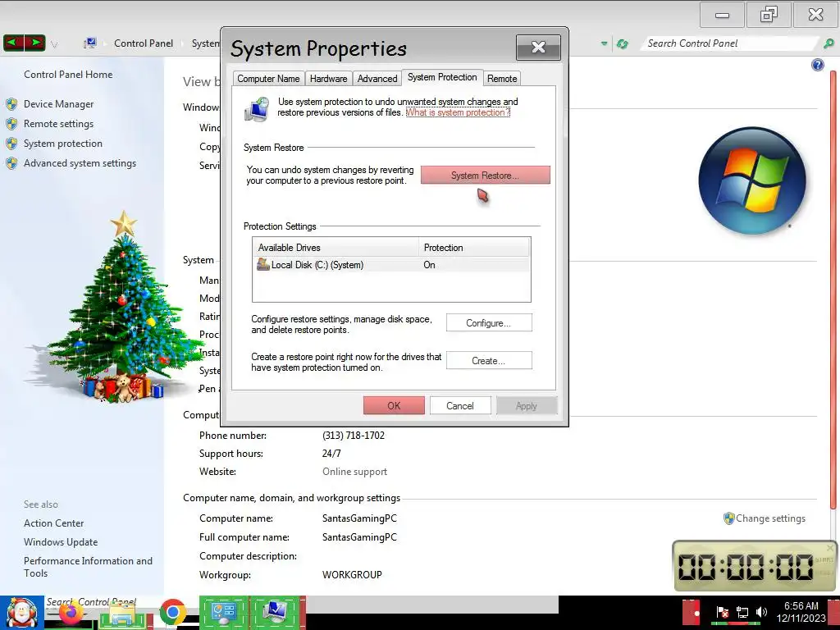The width and height of the screenshot is (840, 630).
Task: Click the Apply button
Action: tap(527, 405)
